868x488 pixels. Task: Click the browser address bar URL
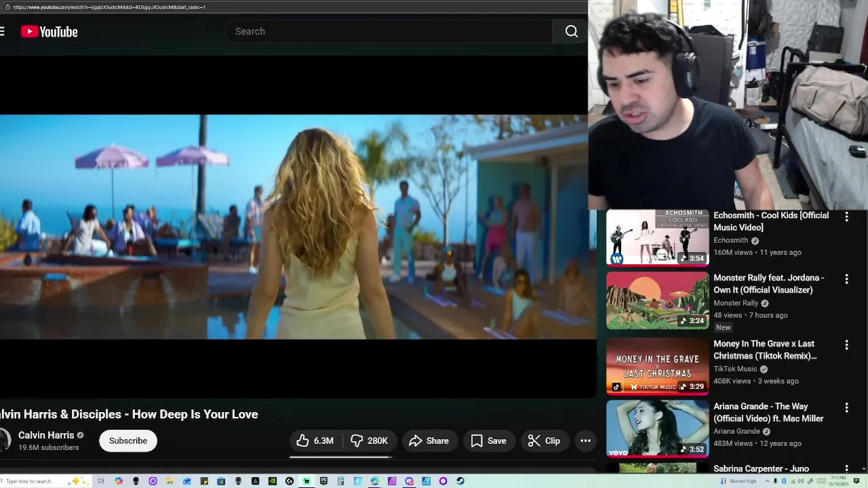(x=108, y=7)
